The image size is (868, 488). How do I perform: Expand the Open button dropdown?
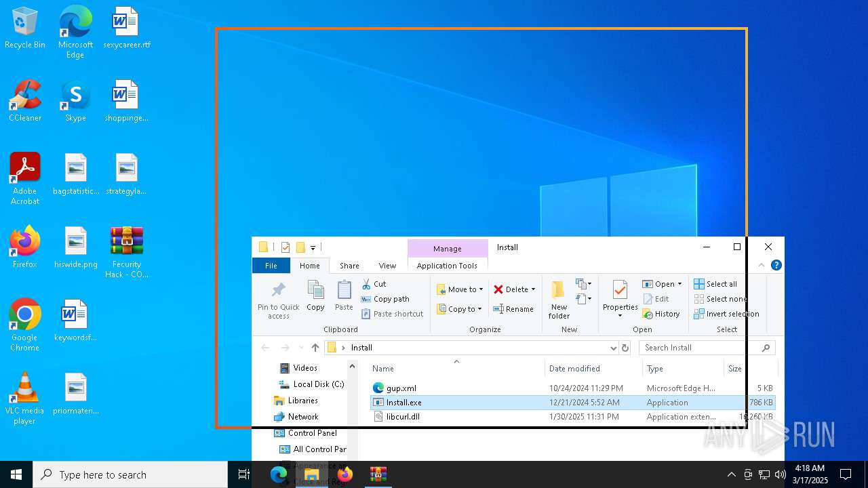tap(679, 284)
